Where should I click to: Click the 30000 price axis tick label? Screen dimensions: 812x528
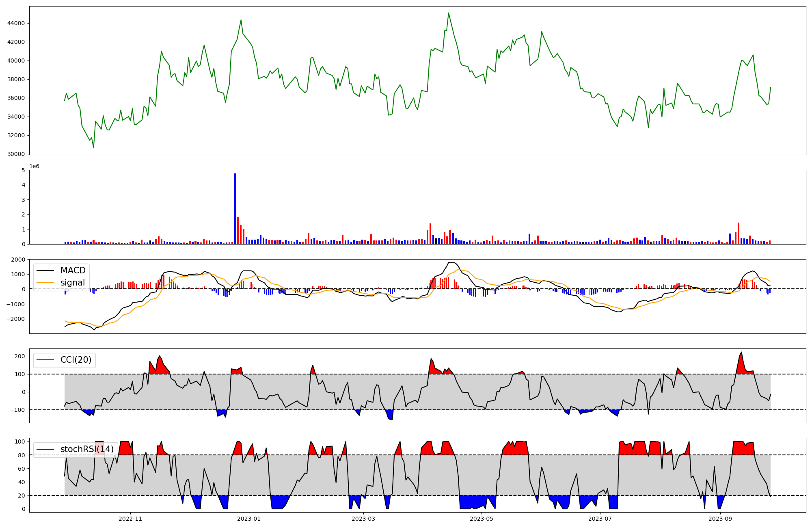(x=16, y=154)
